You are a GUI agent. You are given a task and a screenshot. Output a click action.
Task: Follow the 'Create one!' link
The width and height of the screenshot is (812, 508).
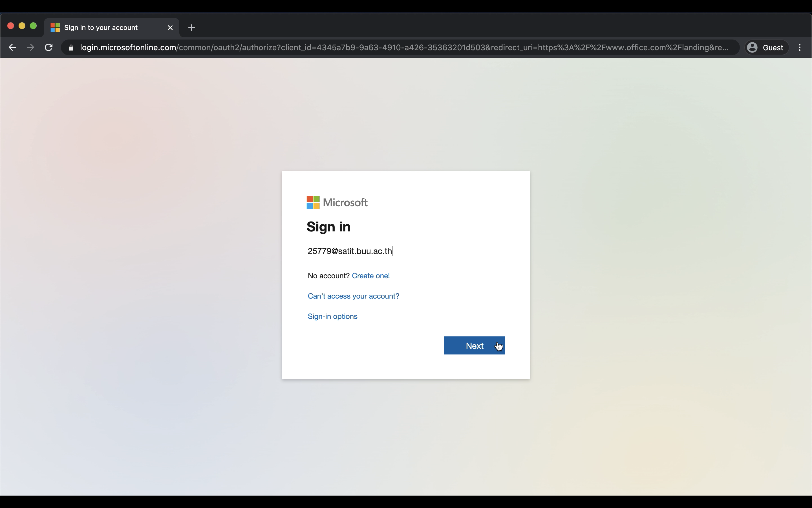pos(371,275)
